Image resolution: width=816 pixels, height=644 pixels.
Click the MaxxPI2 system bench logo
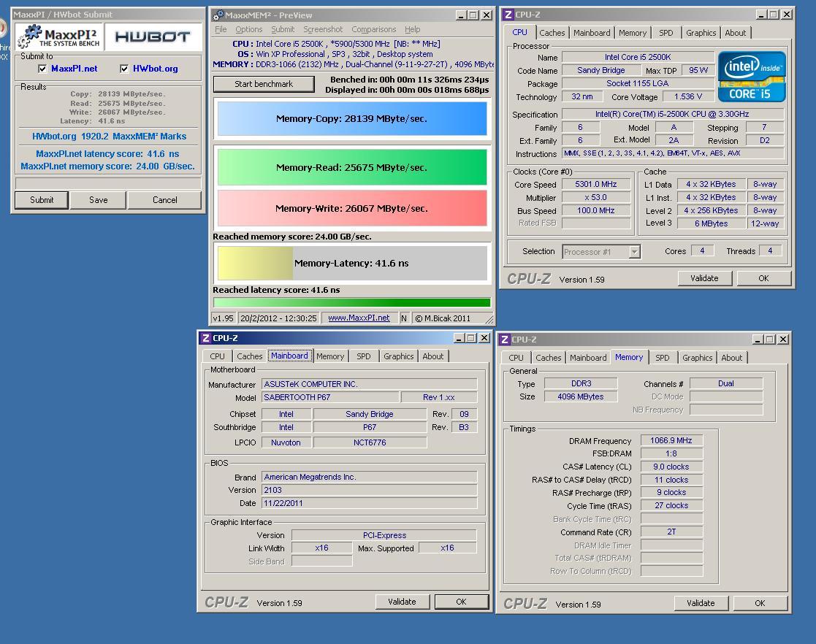pyautogui.click(x=59, y=37)
